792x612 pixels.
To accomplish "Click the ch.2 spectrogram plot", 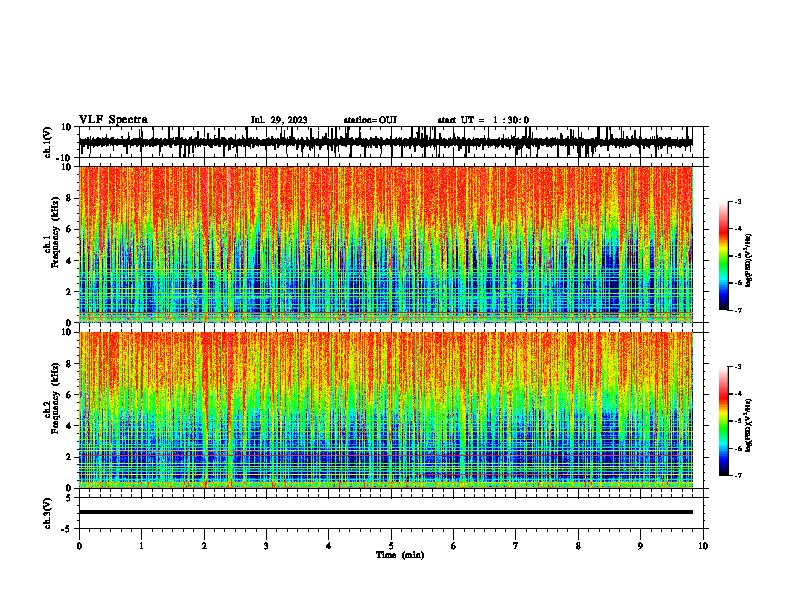I will pyautogui.click(x=386, y=410).
